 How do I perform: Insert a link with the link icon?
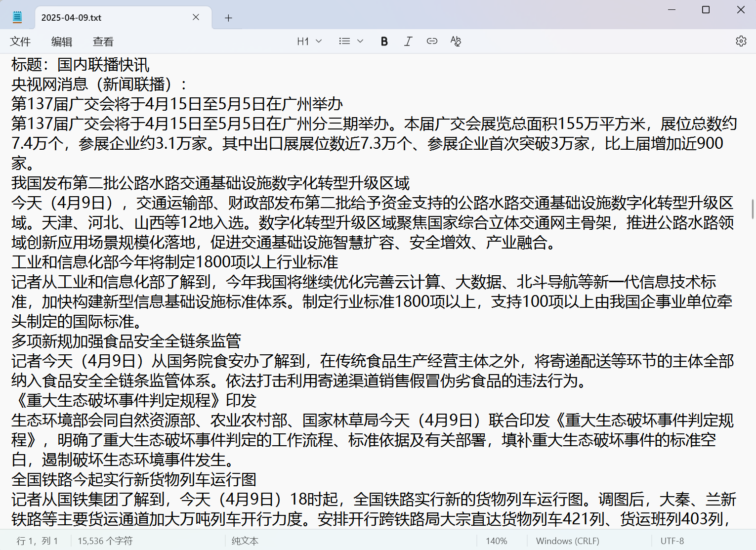(432, 42)
